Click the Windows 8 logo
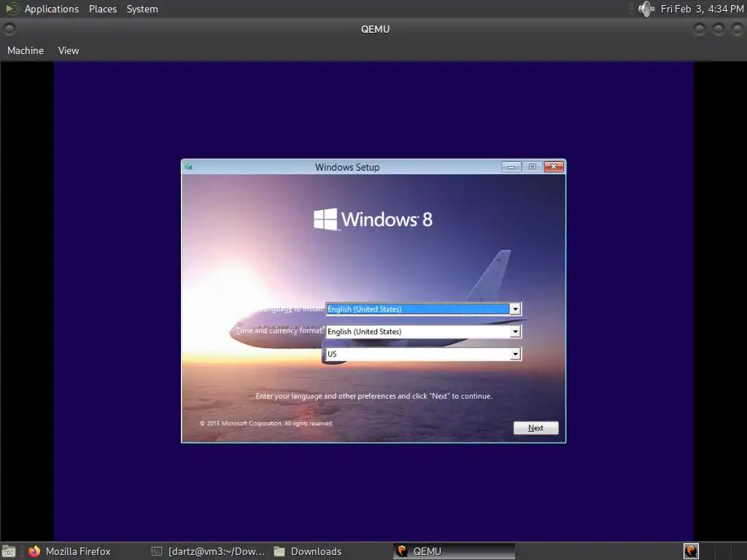 pos(373,219)
